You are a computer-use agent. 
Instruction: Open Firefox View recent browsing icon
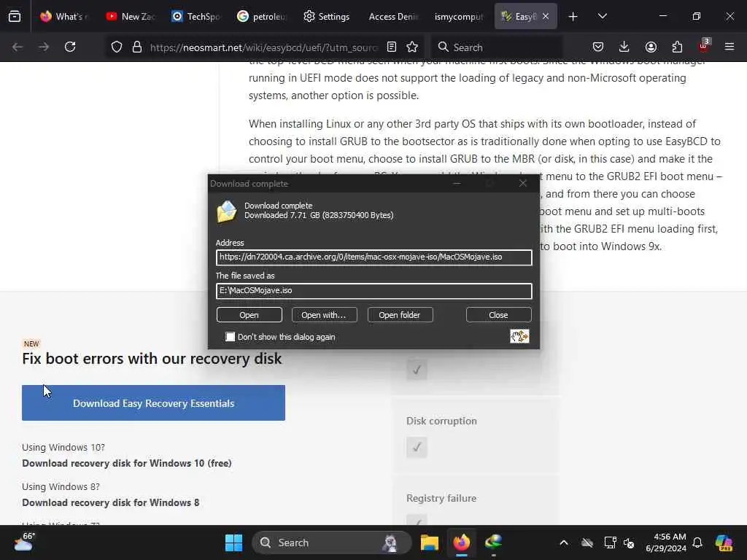(15, 16)
